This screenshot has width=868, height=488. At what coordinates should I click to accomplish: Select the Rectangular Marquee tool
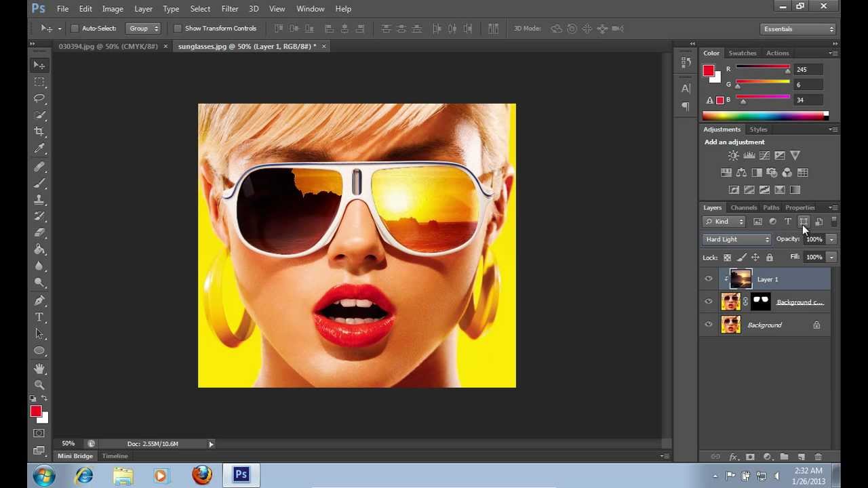pyautogui.click(x=39, y=82)
